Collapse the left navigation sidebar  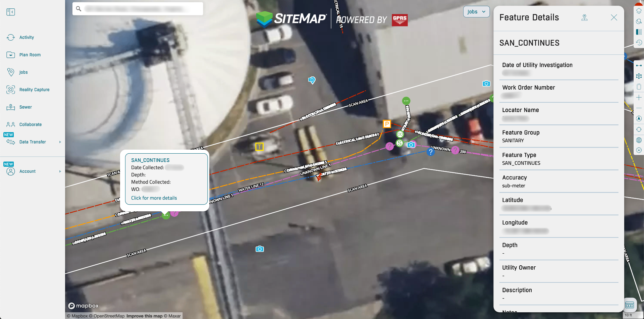click(11, 12)
